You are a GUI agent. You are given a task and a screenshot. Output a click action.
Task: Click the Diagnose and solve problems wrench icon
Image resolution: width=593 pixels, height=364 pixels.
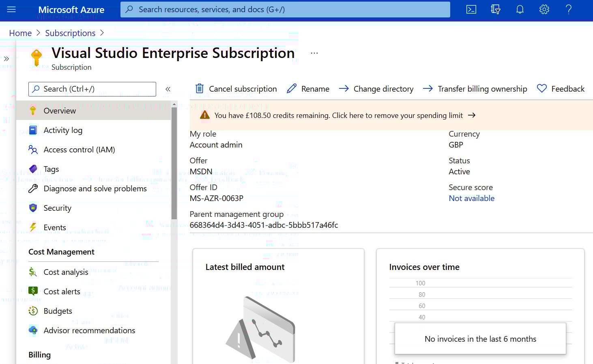point(33,188)
